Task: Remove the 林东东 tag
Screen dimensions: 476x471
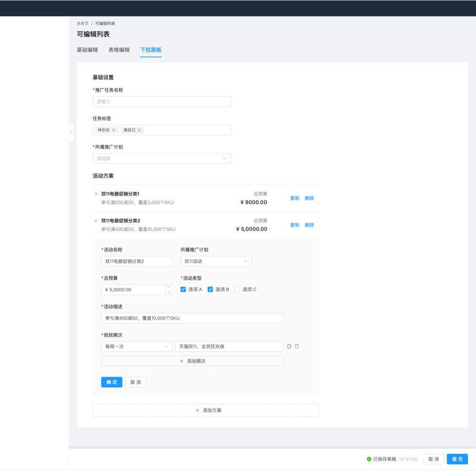Action: coord(113,130)
